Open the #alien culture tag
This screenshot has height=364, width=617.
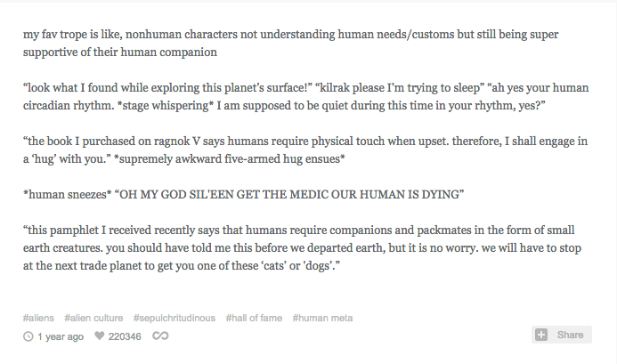[x=93, y=318]
